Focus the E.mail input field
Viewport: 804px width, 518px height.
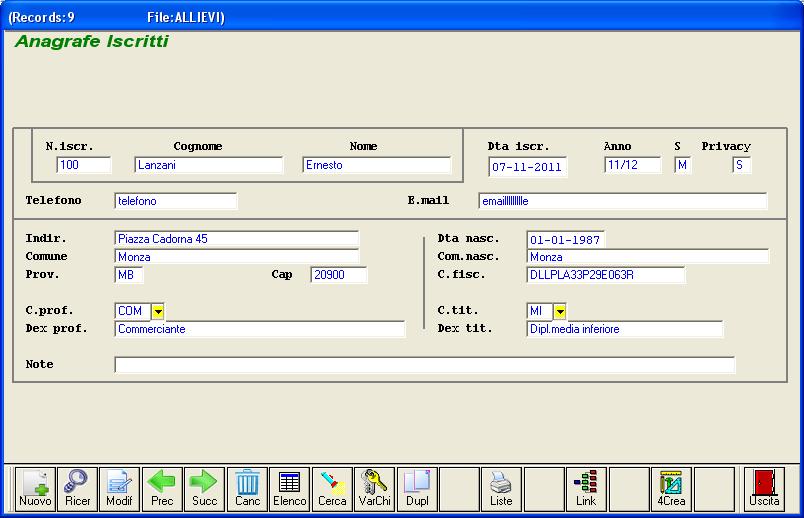pos(623,201)
